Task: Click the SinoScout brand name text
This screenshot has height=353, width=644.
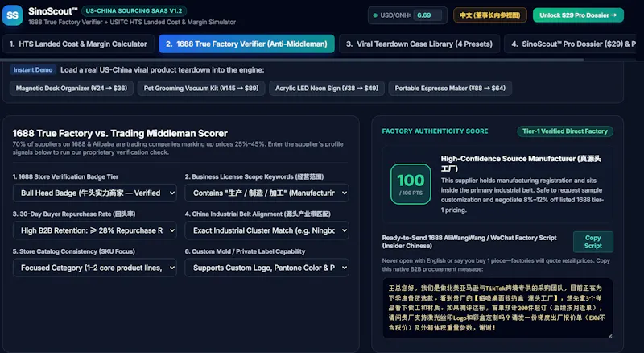Action: tap(52, 11)
